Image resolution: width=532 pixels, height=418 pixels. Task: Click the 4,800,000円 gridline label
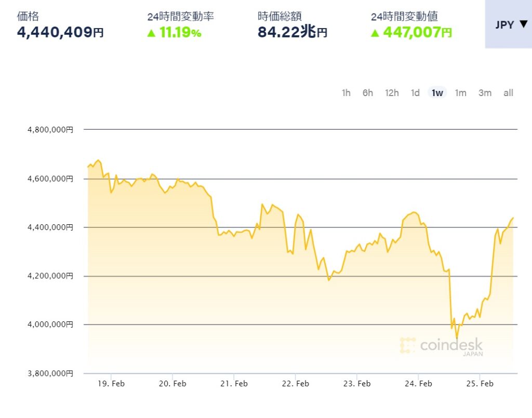coord(50,130)
